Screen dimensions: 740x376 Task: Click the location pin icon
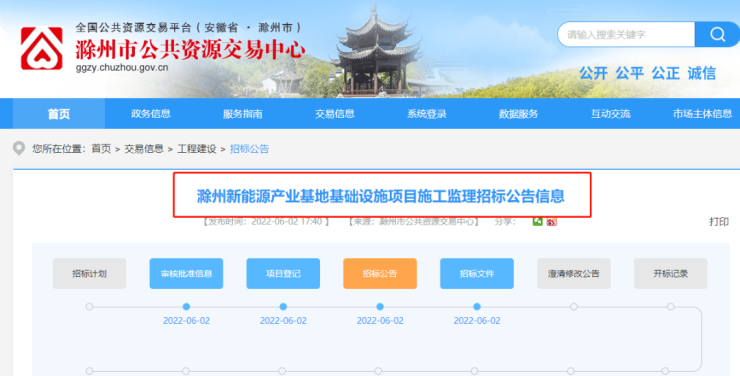(19, 149)
